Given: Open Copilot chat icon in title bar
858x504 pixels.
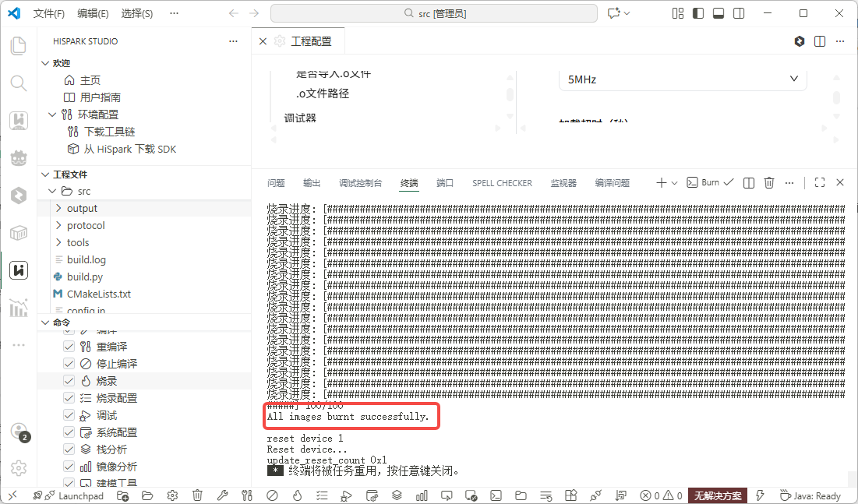Looking at the screenshot, I should pos(614,13).
